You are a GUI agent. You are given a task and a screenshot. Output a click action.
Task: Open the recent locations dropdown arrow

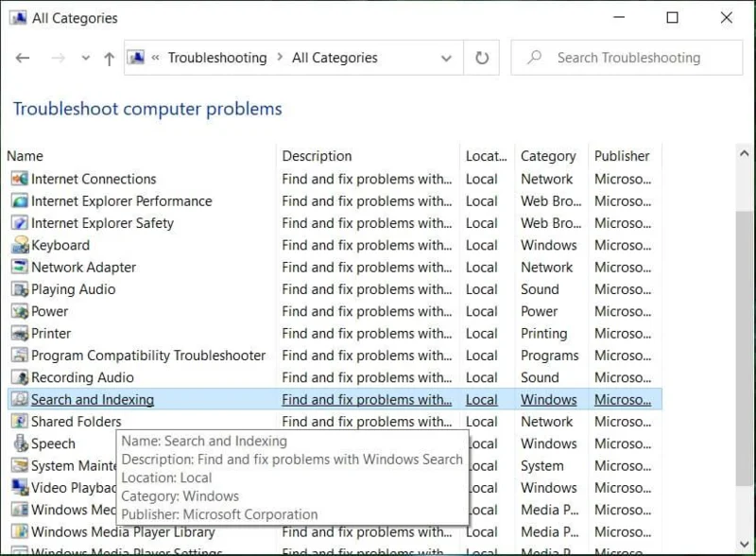click(x=86, y=58)
